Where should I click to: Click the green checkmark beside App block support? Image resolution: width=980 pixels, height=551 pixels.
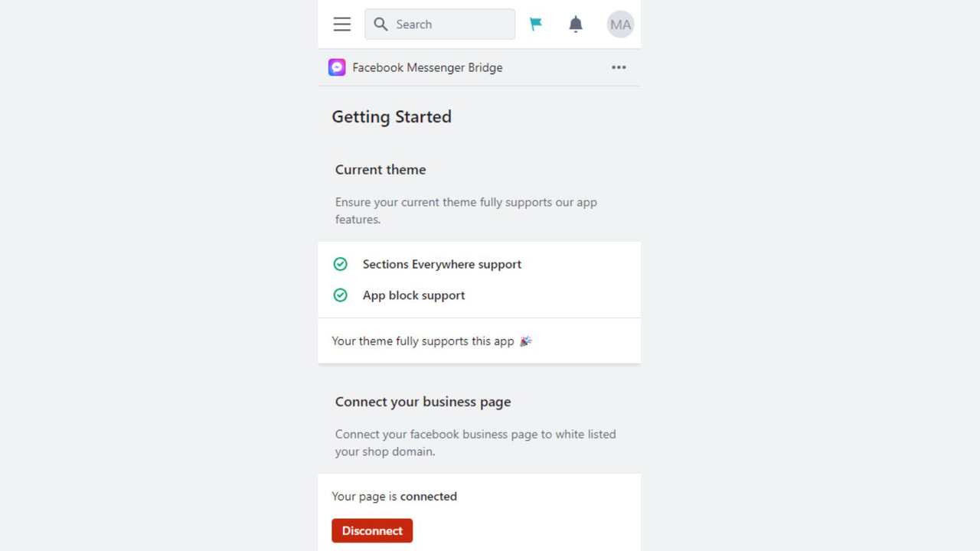341,295
